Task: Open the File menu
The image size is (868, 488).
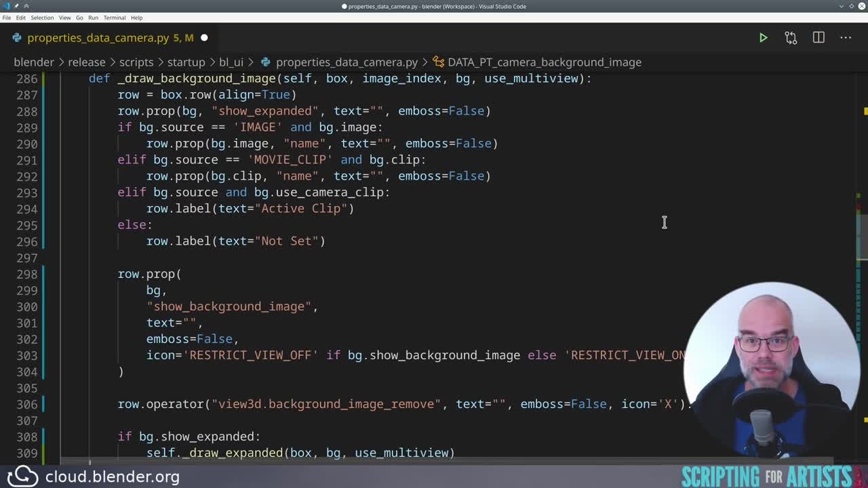Action: (6, 18)
